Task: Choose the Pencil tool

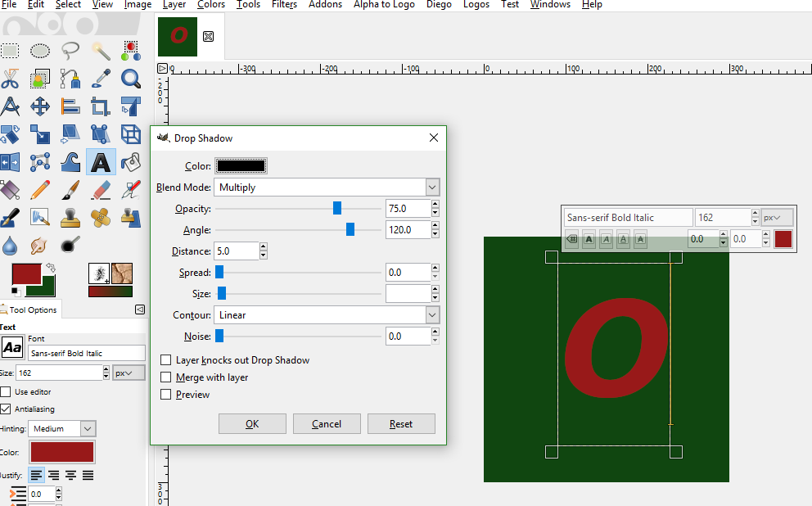Action: click(x=40, y=190)
